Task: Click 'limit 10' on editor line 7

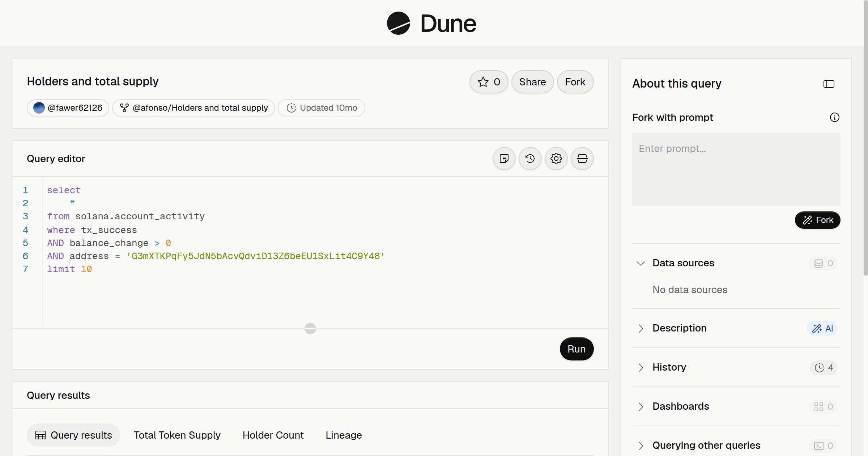Action: [x=69, y=269]
